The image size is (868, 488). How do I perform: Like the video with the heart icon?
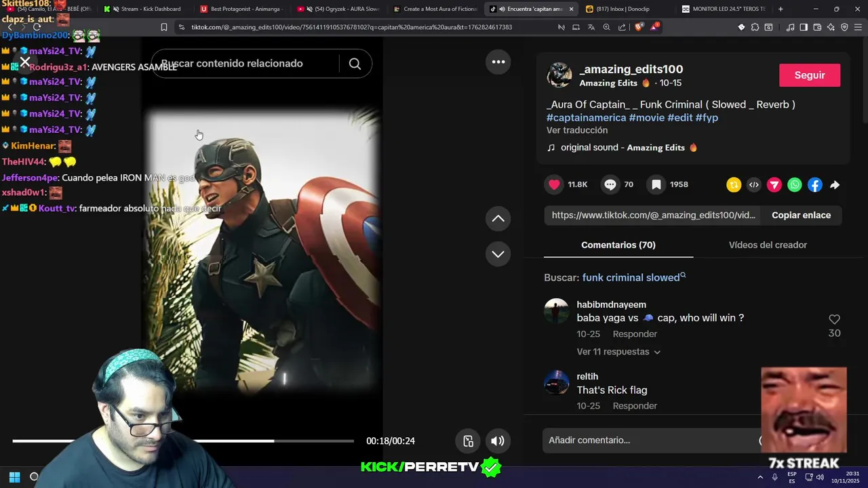(x=555, y=184)
